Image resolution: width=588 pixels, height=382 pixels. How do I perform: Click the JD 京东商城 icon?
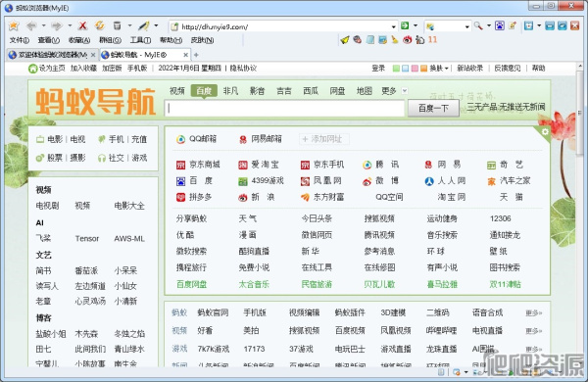coord(180,165)
